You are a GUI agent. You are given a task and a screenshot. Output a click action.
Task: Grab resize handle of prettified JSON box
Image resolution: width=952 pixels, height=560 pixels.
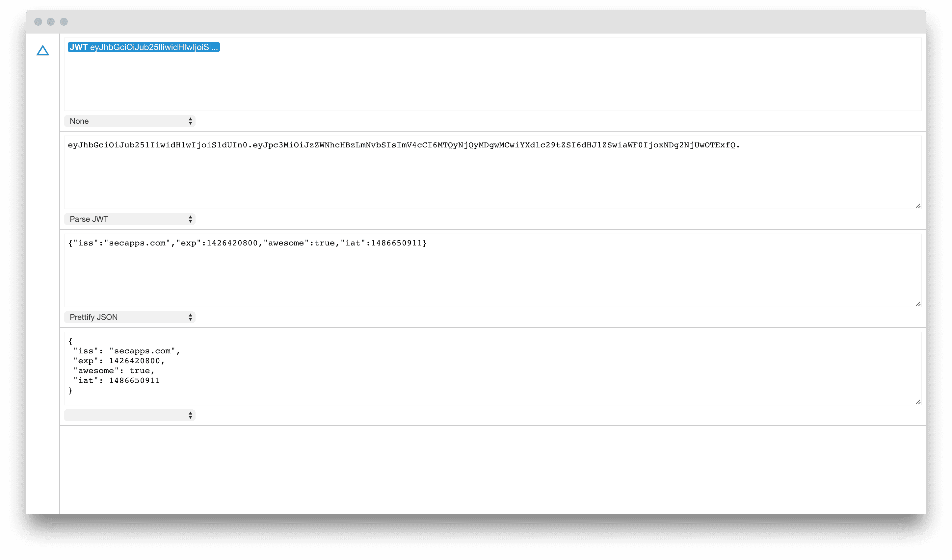pos(918,402)
